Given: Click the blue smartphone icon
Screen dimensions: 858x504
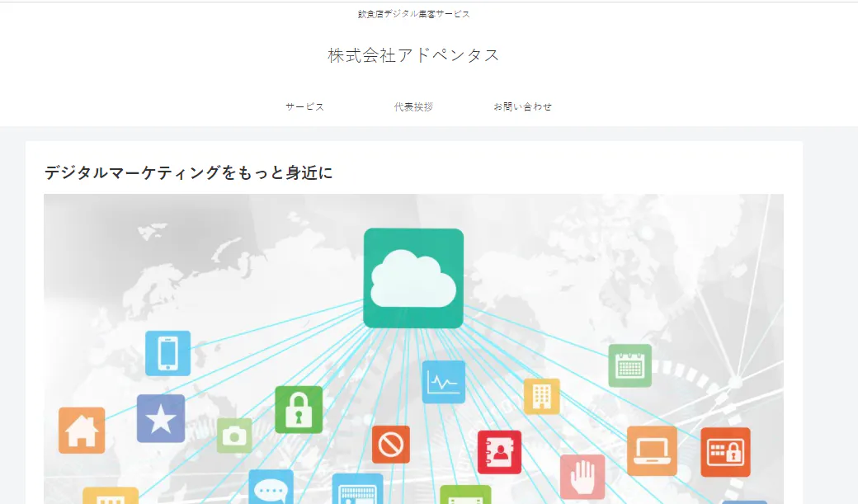Looking at the screenshot, I should (167, 353).
